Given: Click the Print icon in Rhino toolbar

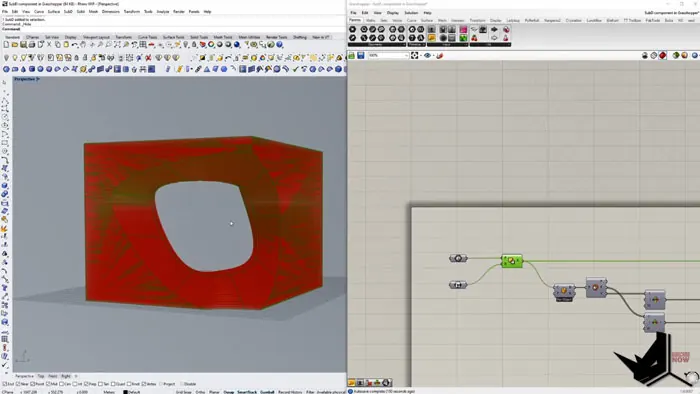Looking at the screenshot, I should tap(32, 45).
